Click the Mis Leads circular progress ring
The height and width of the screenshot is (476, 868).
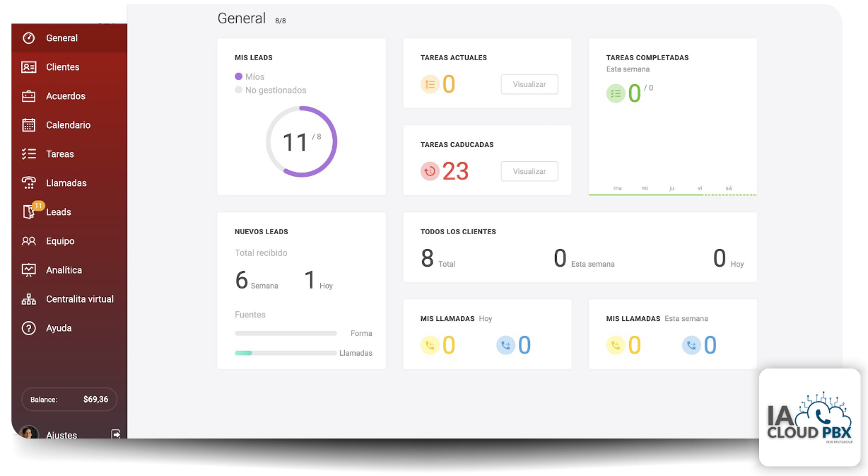click(301, 141)
